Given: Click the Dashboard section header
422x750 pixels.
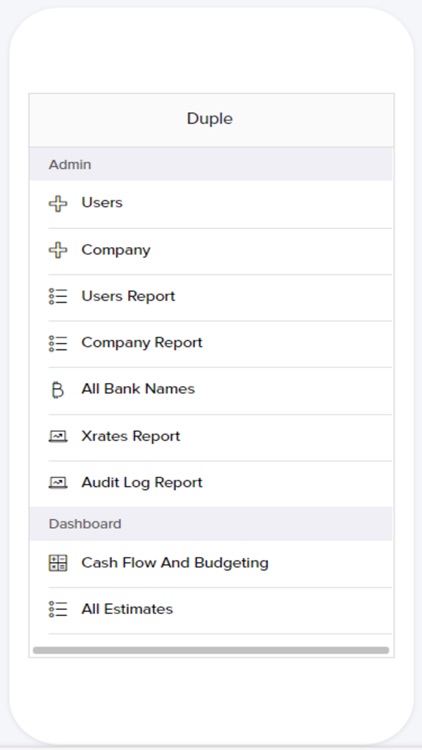Looking at the screenshot, I should (211, 524).
